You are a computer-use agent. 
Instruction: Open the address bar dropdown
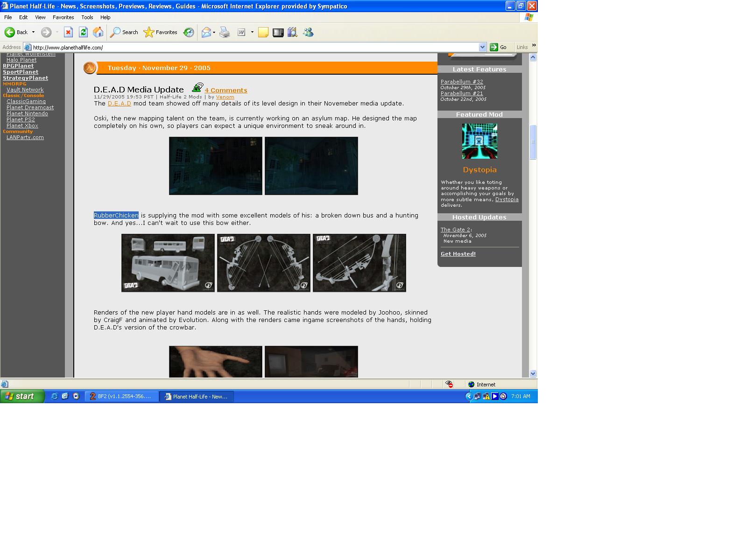point(483,47)
